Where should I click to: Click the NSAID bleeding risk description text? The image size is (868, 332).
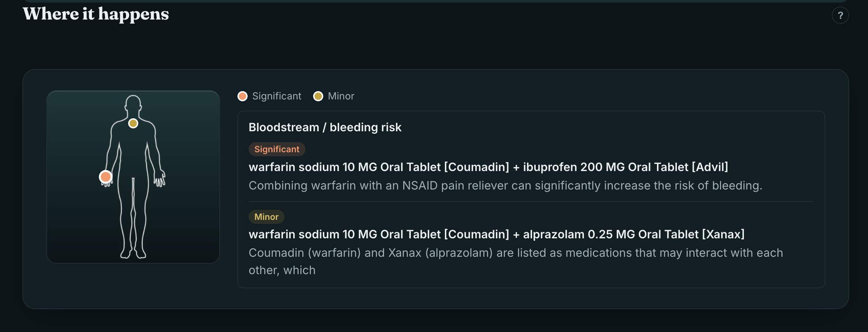(x=505, y=186)
